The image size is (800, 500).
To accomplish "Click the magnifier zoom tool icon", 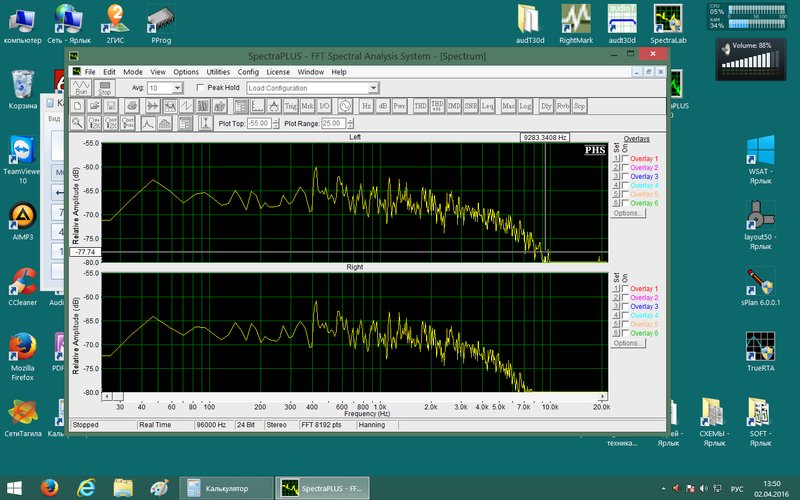I will [78, 123].
